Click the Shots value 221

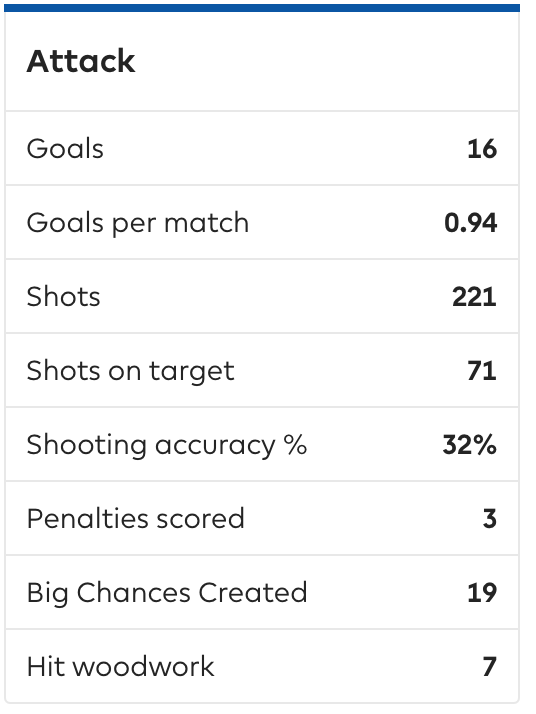(474, 297)
